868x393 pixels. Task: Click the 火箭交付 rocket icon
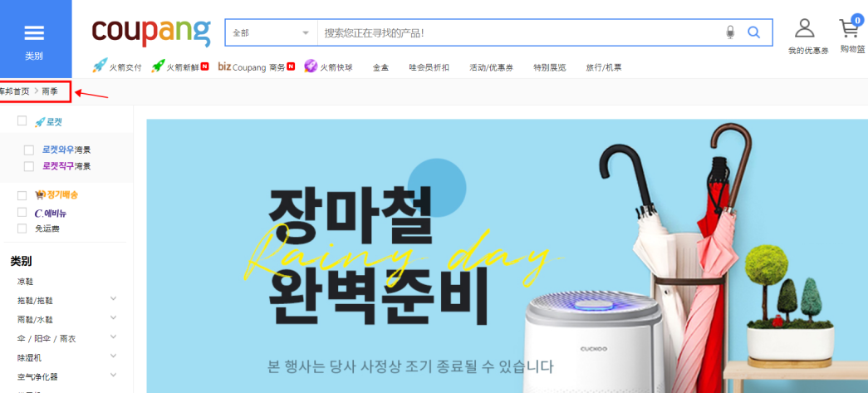click(x=100, y=66)
